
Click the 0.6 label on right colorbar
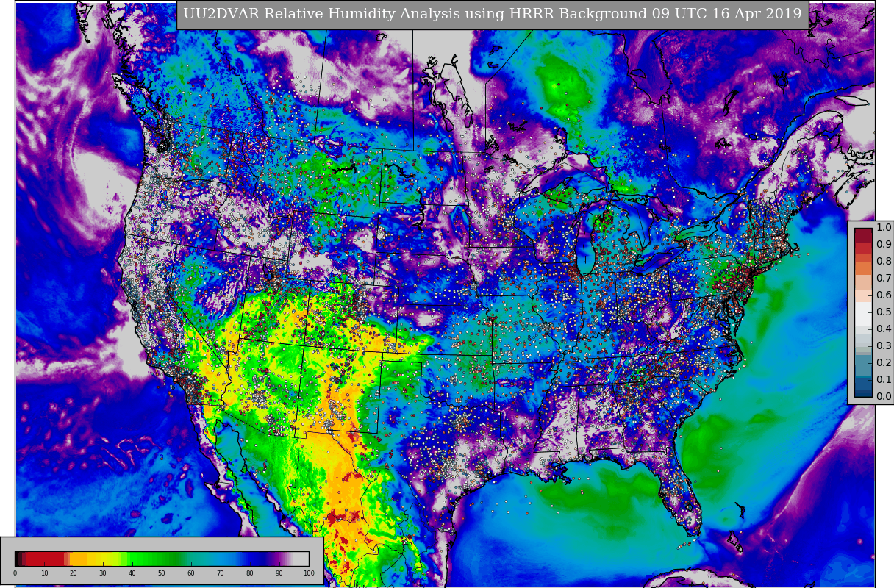pos(884,295)
